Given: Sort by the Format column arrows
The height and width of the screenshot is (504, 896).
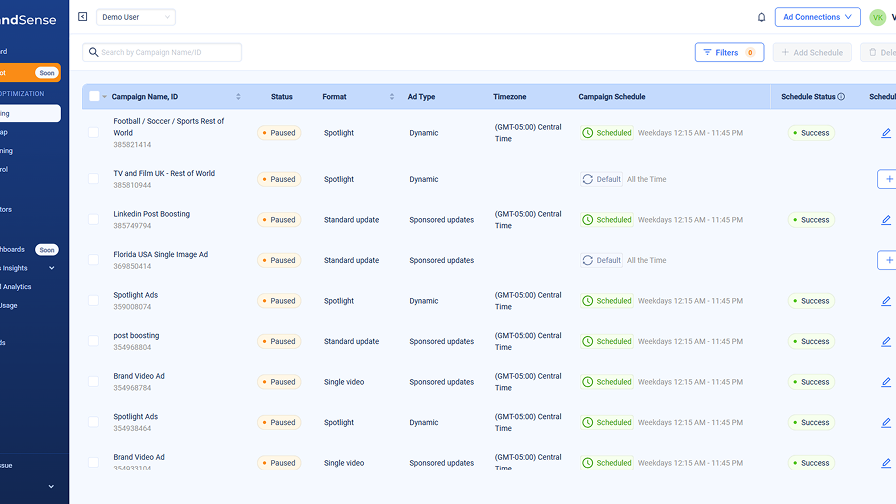Looking at the screenshot, I should (392, 97).
